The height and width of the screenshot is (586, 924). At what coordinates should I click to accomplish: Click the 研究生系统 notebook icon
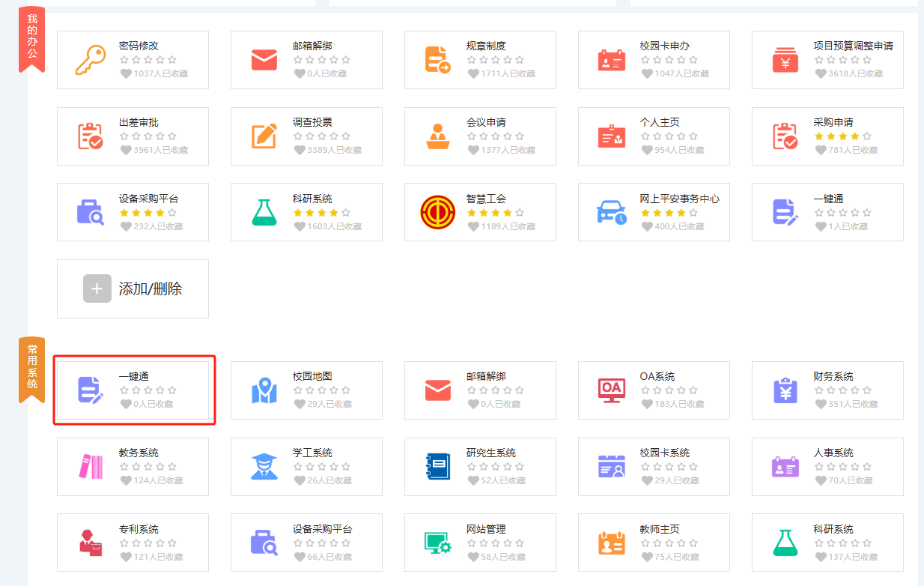[438, 466]
